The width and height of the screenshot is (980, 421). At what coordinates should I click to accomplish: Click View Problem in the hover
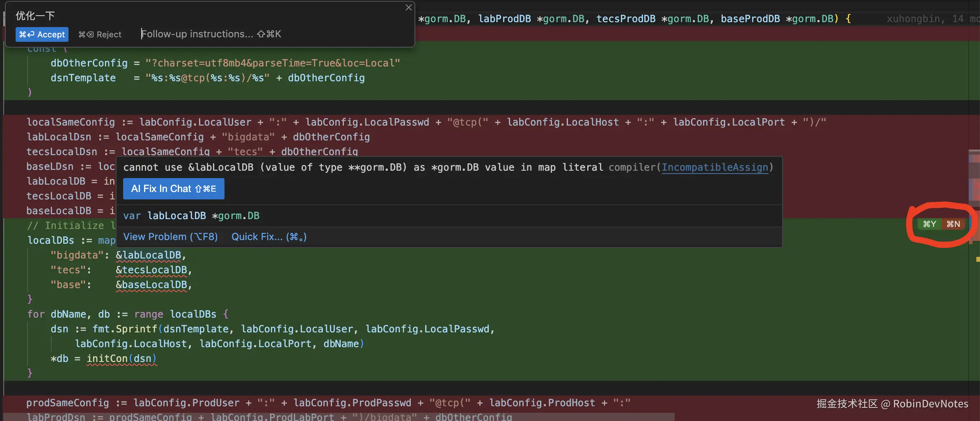coord(170,237)
